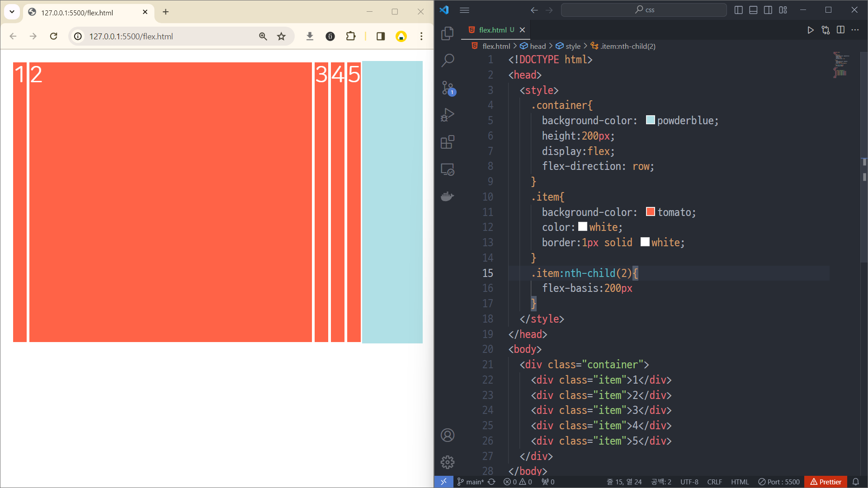Open Manage gear settings icon
The width and height of the screenshot is (868, 488).
pyautogui.click(x=447, y=462)
